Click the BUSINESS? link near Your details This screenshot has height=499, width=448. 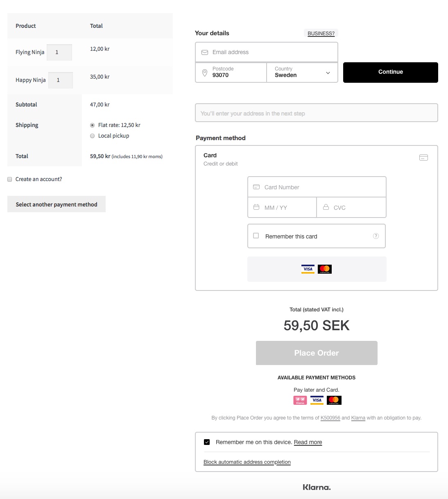click(x=321, y=33)
